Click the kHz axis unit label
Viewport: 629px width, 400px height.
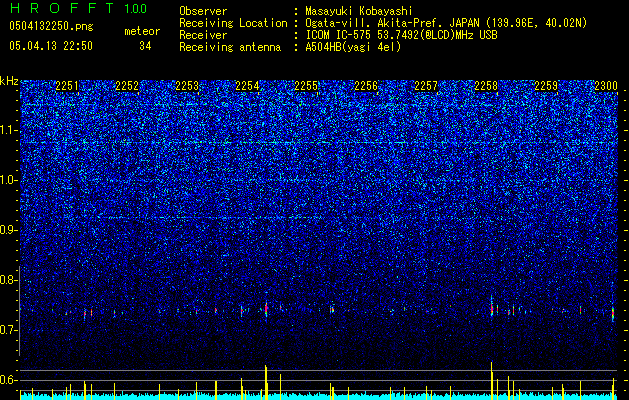9,81
